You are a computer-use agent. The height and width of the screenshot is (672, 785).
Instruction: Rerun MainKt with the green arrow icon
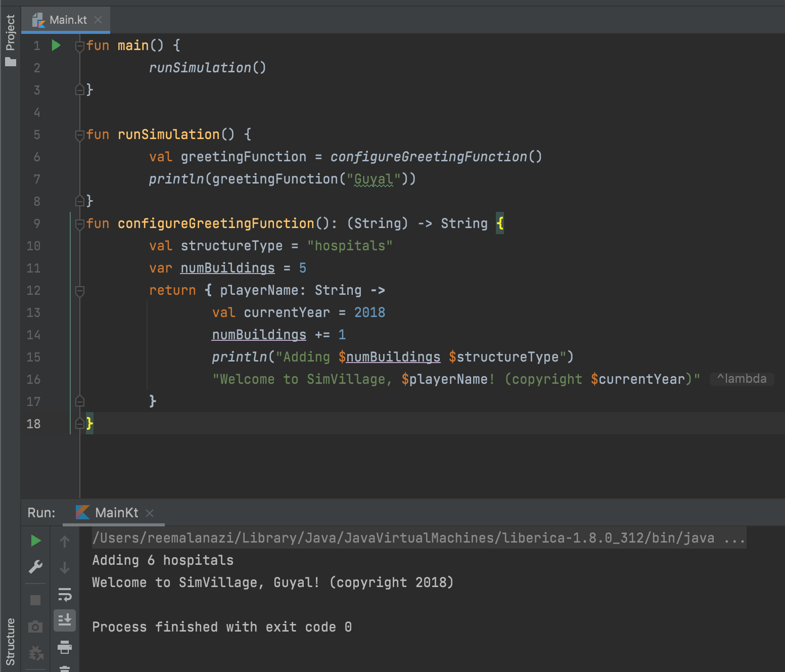(35, 540)
